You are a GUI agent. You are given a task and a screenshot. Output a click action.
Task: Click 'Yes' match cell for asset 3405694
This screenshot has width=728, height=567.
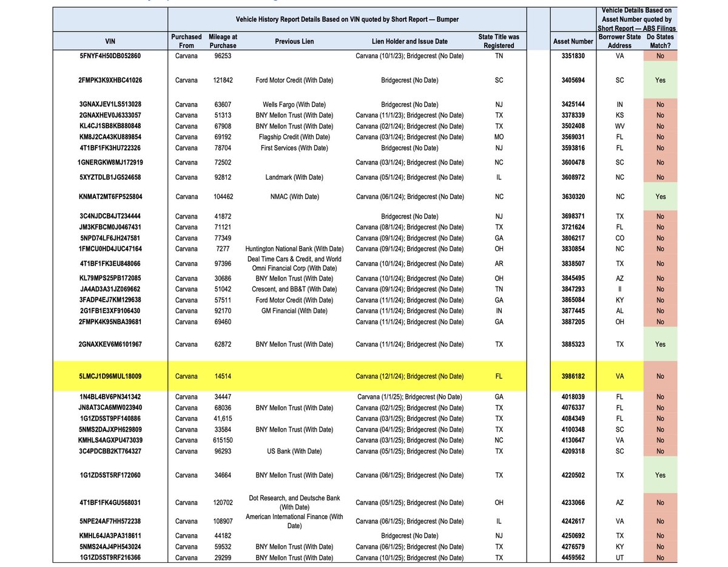tap(661, 80)
